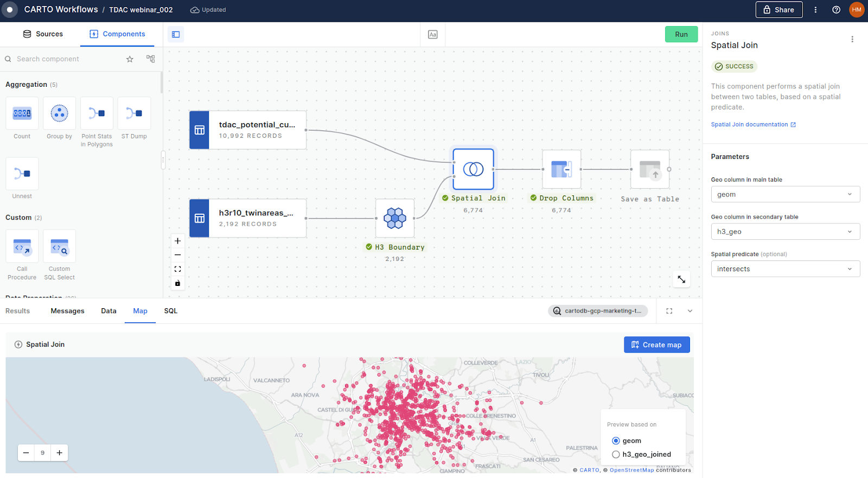
Task: Click the Aggregation section heading
Action: 26,85
